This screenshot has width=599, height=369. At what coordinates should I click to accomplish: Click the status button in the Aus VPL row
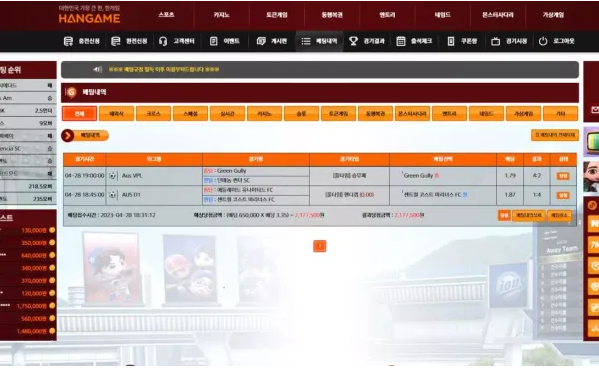pyautogui.click(x=563, y=176)
